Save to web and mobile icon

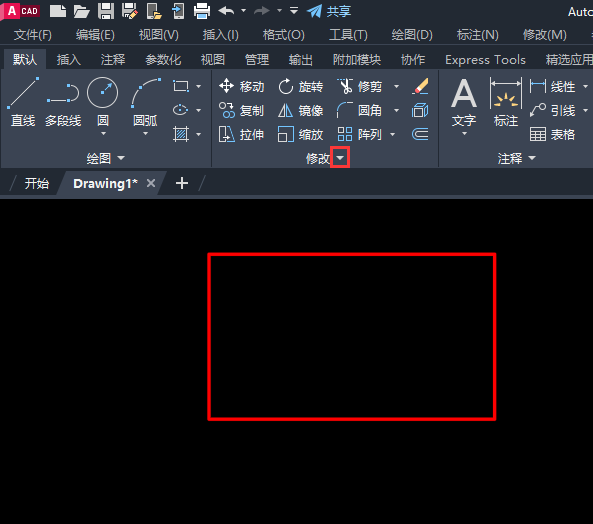[178, 11]
